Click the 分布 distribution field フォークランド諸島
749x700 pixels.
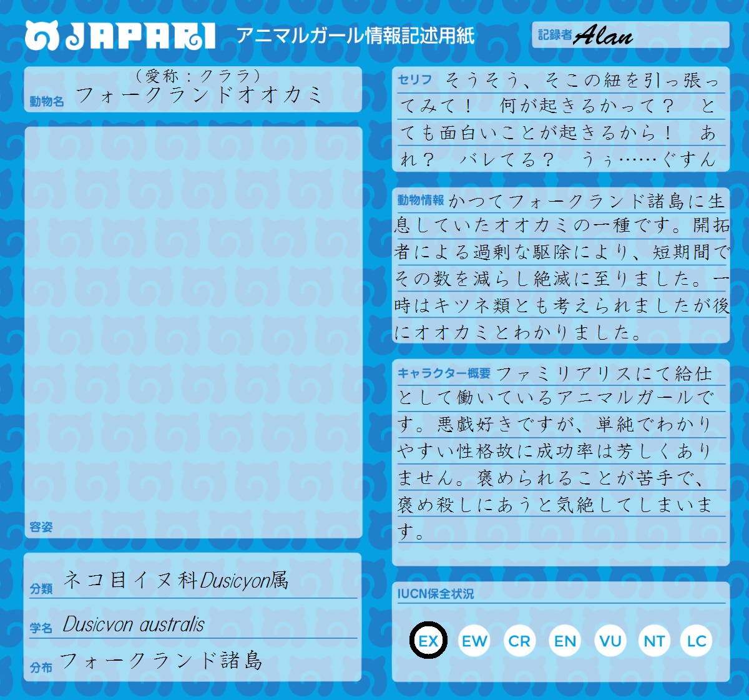pos(162,661)
